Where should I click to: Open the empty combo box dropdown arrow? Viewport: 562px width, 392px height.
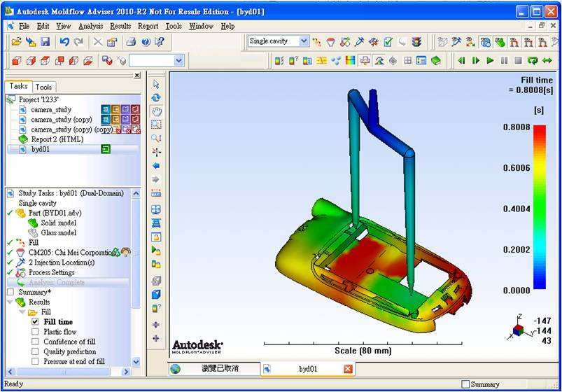tap(179, 61)
